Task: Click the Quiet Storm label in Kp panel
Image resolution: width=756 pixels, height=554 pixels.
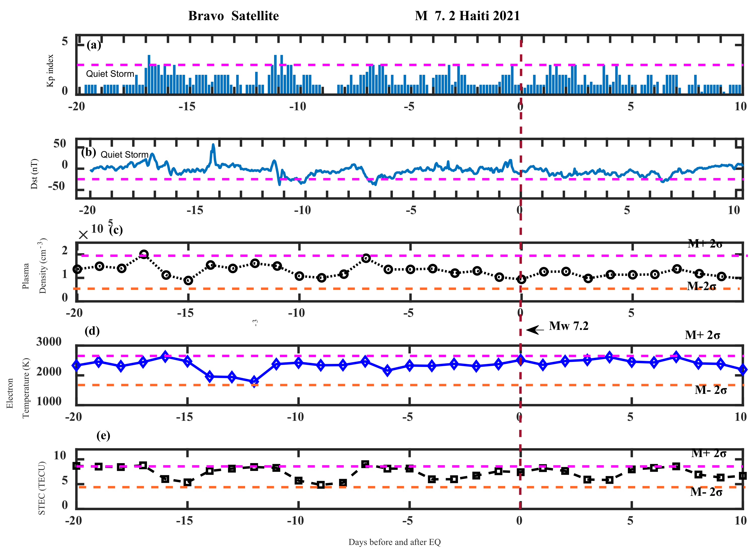Action: coord(110,74)
